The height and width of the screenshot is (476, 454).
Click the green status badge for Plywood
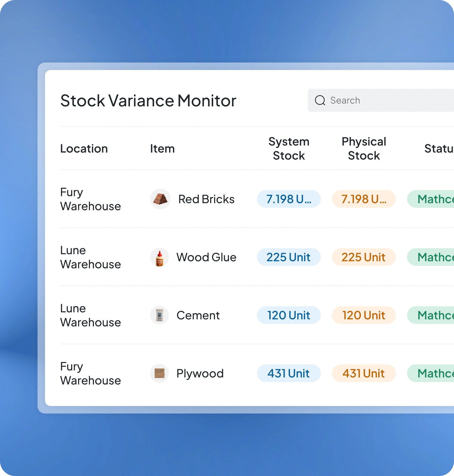point(431,373)
